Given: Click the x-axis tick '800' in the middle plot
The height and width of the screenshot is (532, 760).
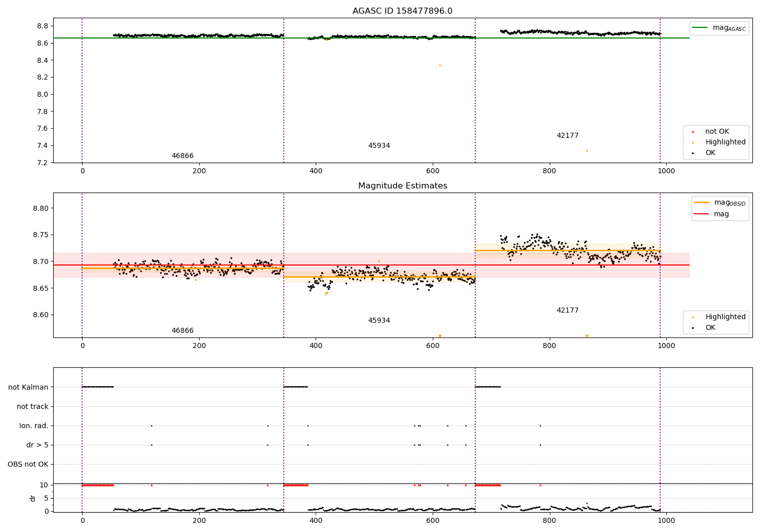Looking at the screenshot, I should tap(549, 346).
